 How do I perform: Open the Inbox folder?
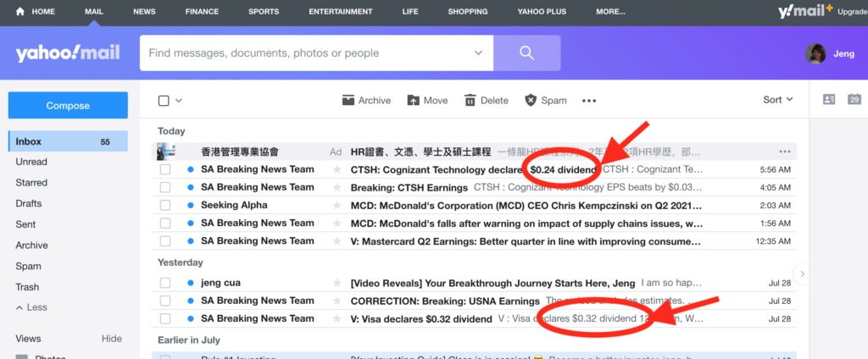(68, 141)
